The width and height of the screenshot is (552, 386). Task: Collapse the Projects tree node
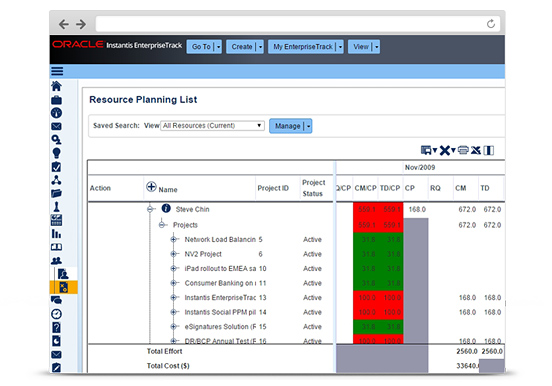point(162,225)
